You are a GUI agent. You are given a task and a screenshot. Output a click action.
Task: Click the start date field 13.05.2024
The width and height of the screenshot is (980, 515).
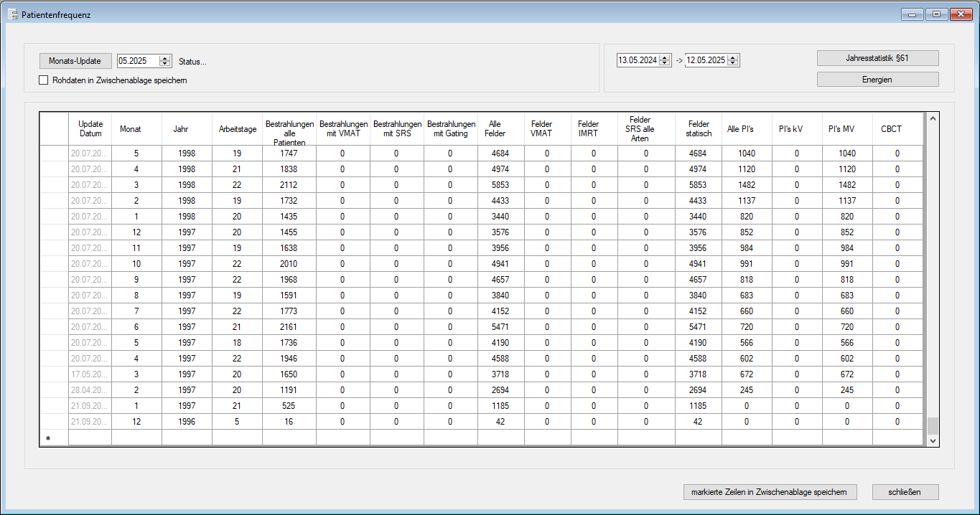click(x=638, y=60)
